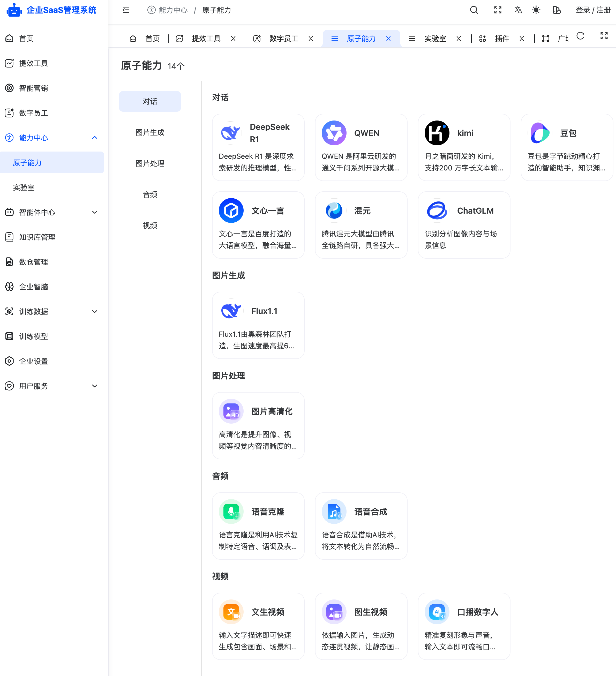Collapse sidebar with the menu fold icon

coord(126,10)
